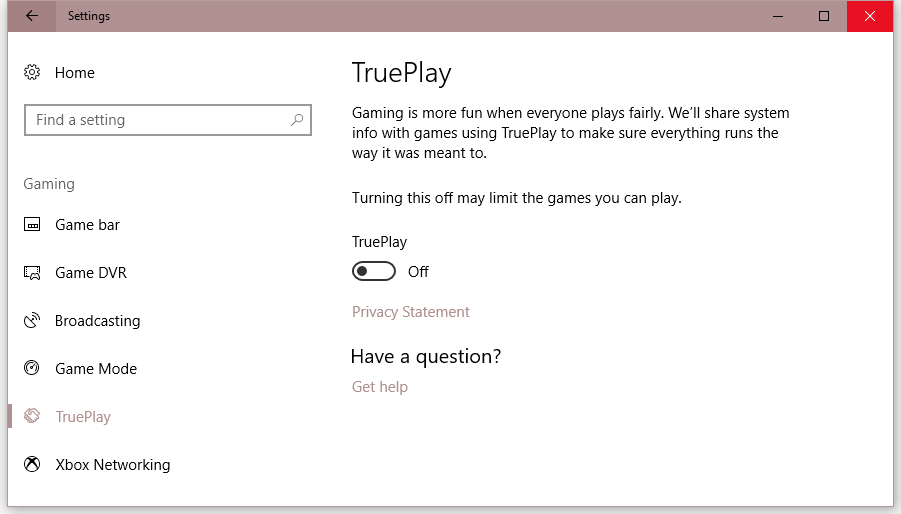Click the Broadcasting dish icon

[32, 320]
